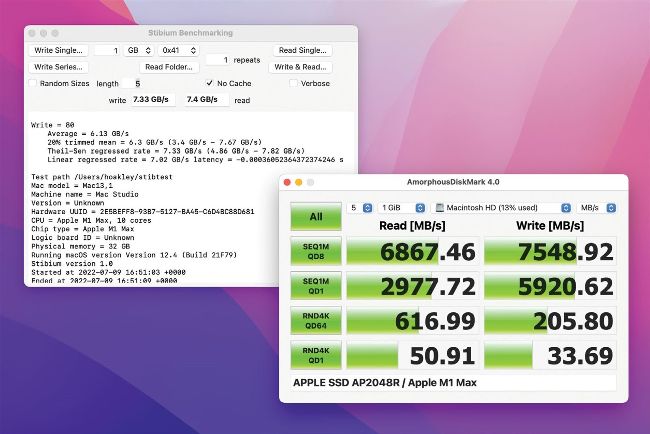Image resolution: width=650 pixels, height=434 pixels.
Task: Open the GB size unit dropdown
Action: click(137, 50)
